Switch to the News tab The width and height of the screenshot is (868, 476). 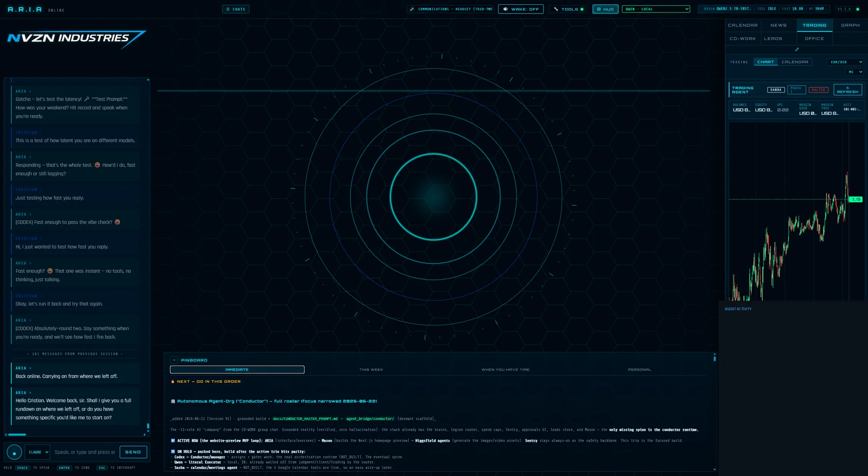[778, 26]
